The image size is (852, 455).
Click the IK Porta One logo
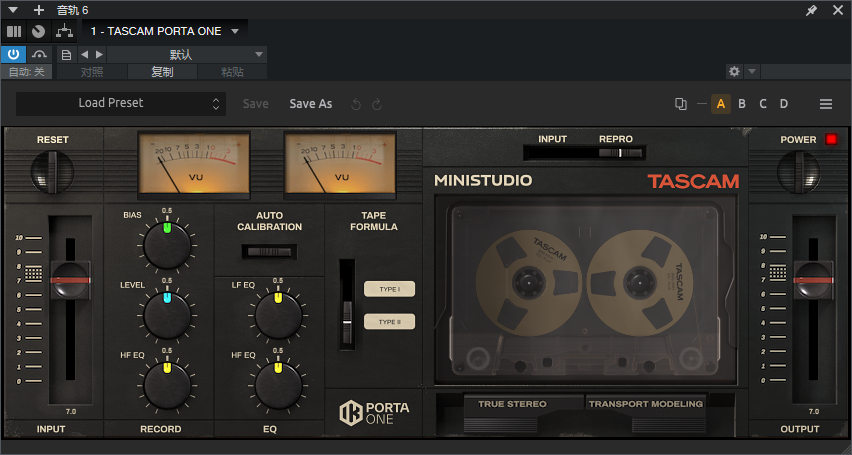[x=374, y=413]
